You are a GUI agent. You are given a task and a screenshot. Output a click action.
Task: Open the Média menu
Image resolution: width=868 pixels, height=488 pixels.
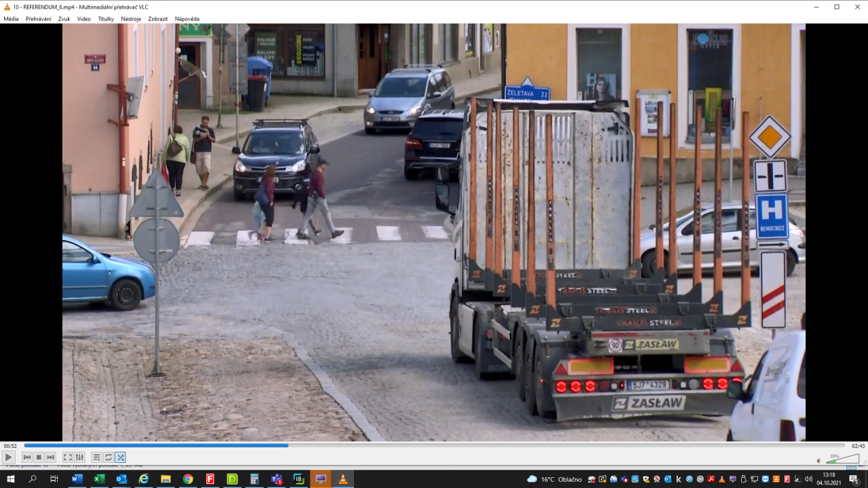(x=11, y=19)
